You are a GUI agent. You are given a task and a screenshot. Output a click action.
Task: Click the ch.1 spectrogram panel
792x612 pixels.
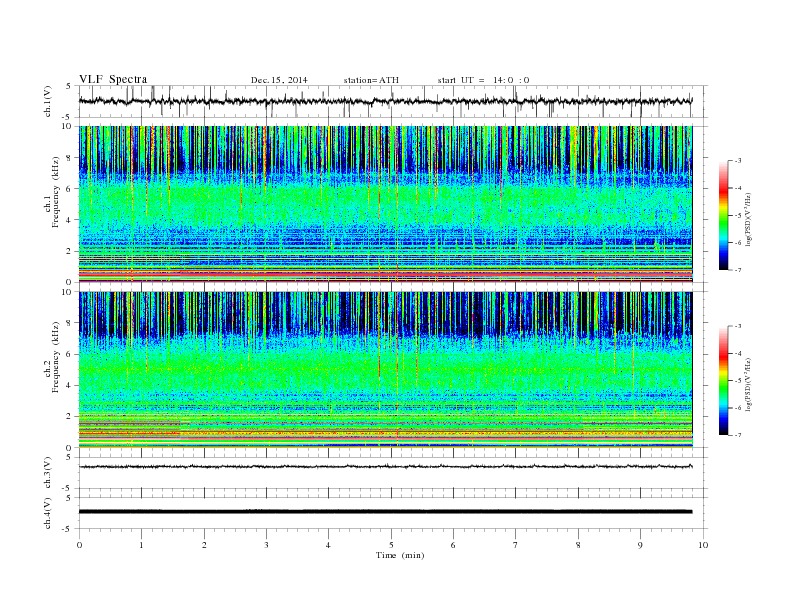385,204
